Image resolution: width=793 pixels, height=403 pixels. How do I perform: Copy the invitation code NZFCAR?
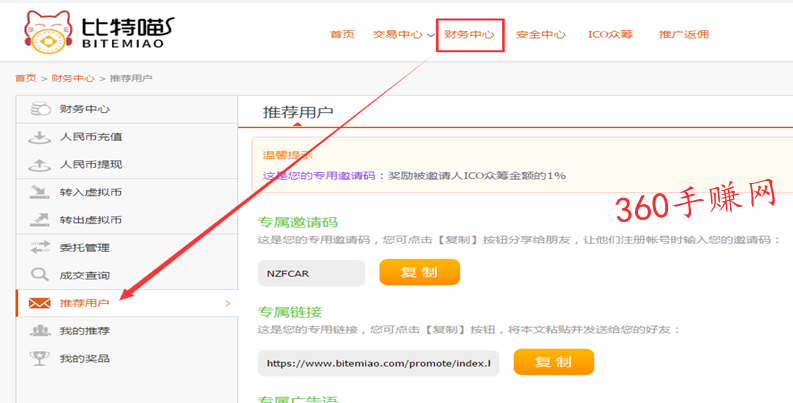420,272
